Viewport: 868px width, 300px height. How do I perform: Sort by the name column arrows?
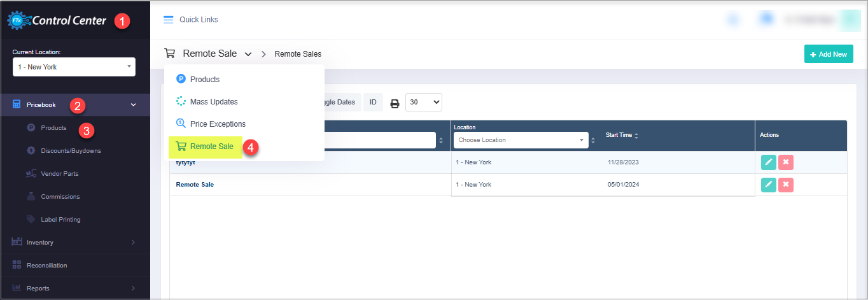[x=441, y=140]
